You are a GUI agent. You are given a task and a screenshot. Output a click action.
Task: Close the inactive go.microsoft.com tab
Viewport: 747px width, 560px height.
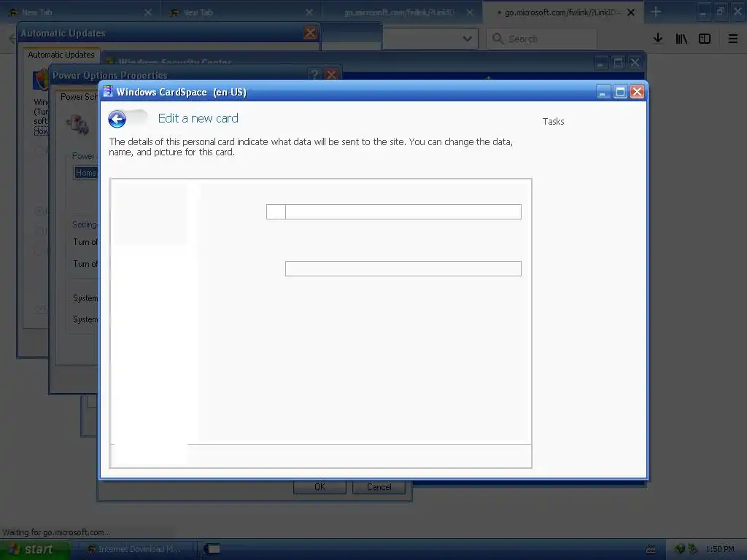click(x=470, y=12)
